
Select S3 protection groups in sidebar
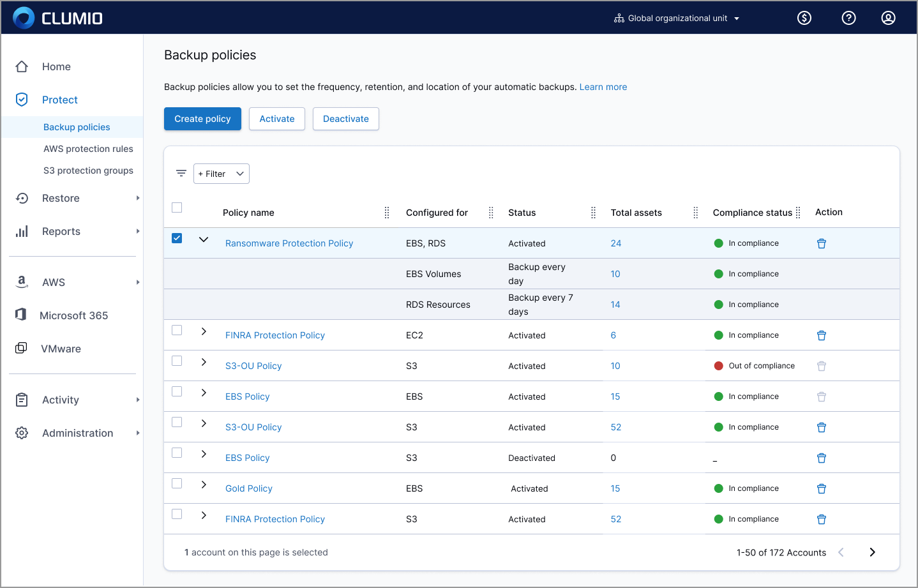coord(88,170)
